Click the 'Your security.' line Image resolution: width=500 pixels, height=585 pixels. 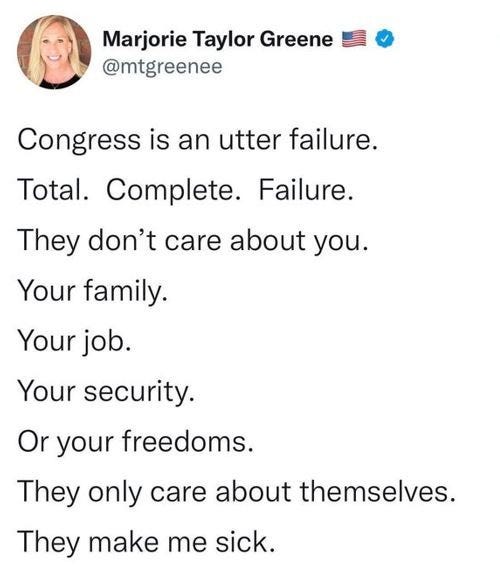click(106, 392)
